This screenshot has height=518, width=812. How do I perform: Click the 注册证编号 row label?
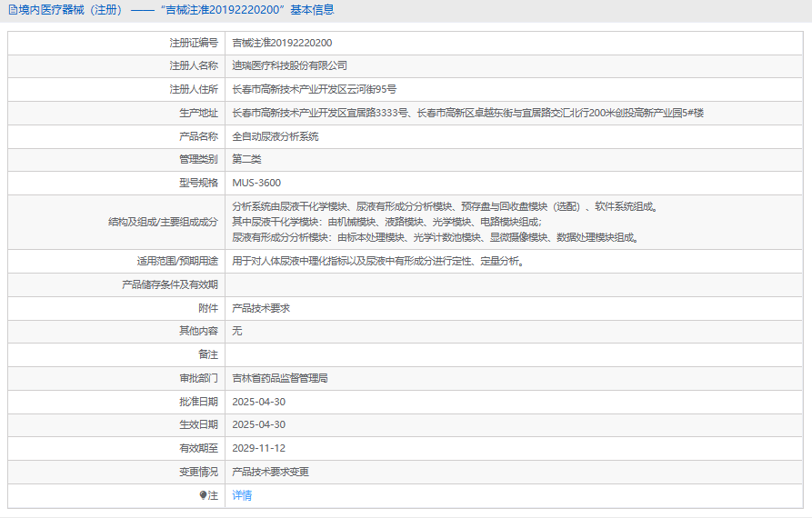(x=194, y=43)
